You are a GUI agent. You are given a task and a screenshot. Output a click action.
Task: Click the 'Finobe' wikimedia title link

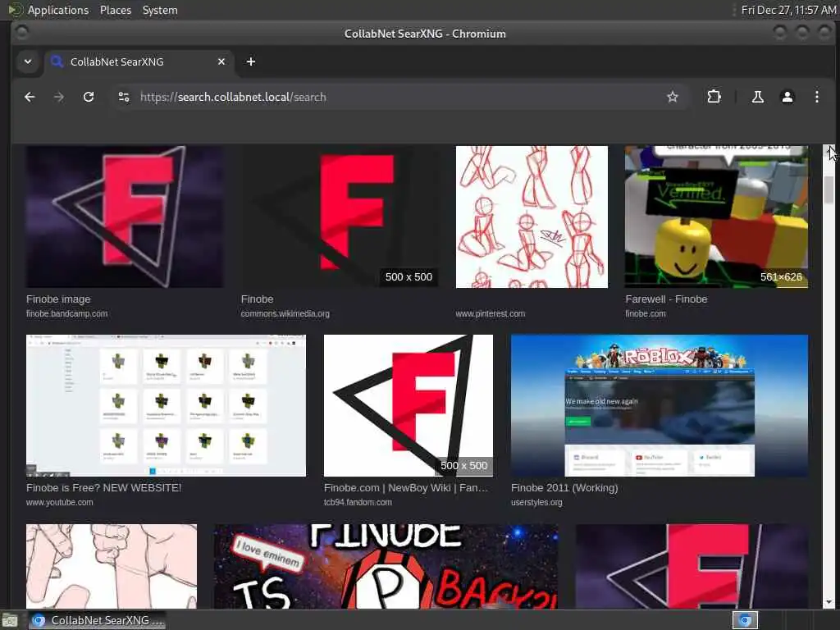(x=257, y=299)
